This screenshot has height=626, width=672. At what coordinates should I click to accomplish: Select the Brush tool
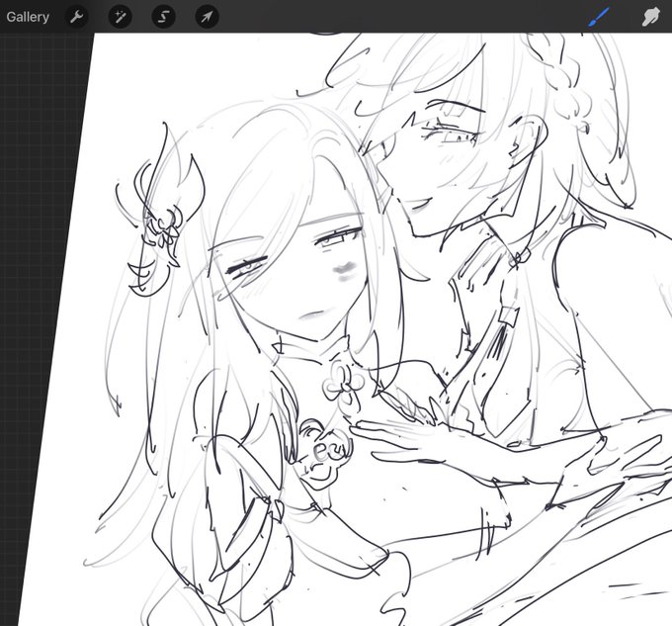pyautogui.click(x=598, y=17)
